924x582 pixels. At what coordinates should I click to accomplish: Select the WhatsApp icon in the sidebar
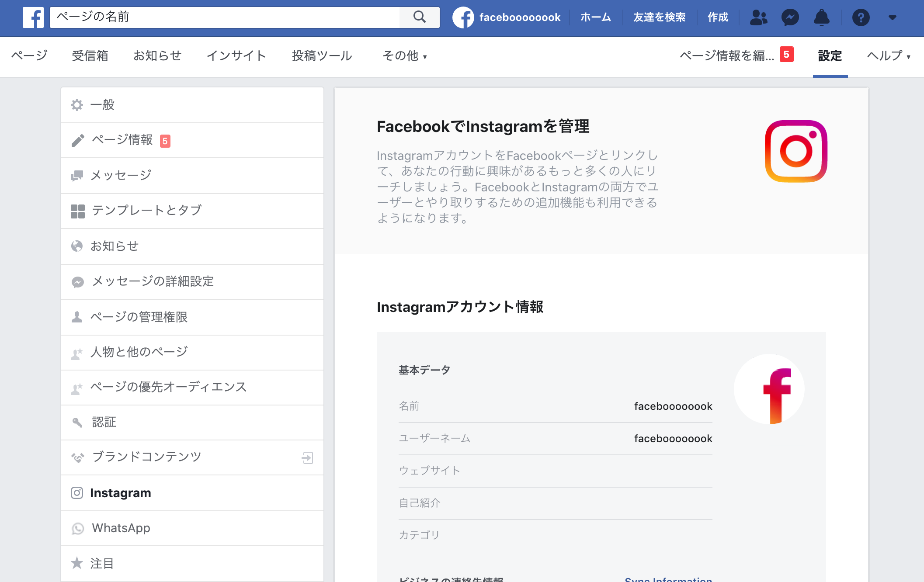pyautogui.click(x=77, y=528)
